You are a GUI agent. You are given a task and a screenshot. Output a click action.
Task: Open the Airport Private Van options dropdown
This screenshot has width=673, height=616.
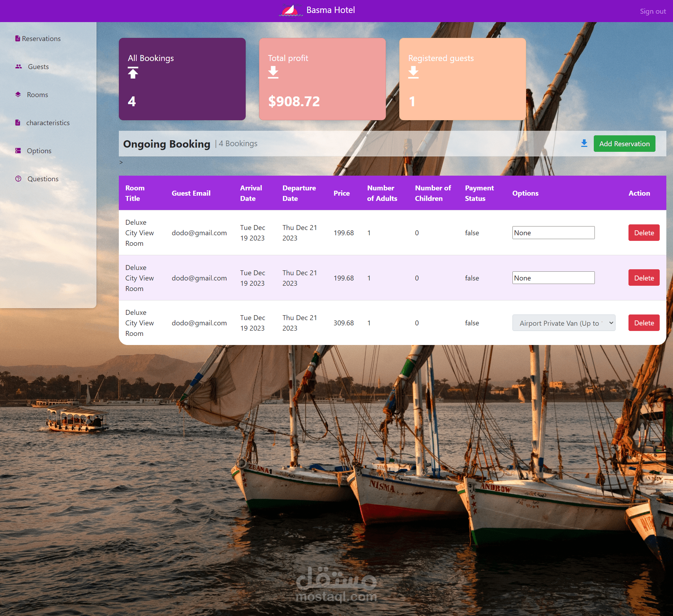[564, 323]
